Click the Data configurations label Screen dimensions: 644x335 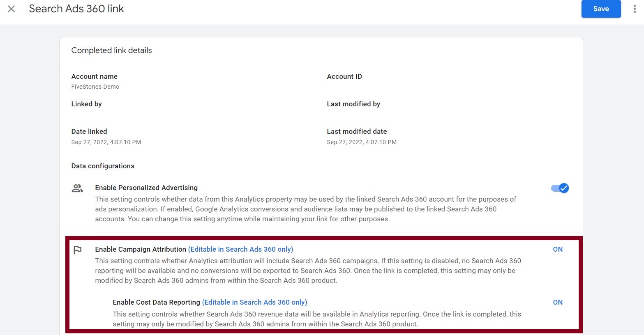tap(103, 166)
